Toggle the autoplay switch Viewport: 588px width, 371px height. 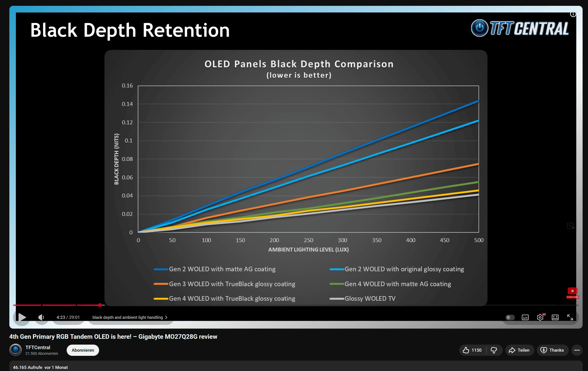[x=510, y=317]
